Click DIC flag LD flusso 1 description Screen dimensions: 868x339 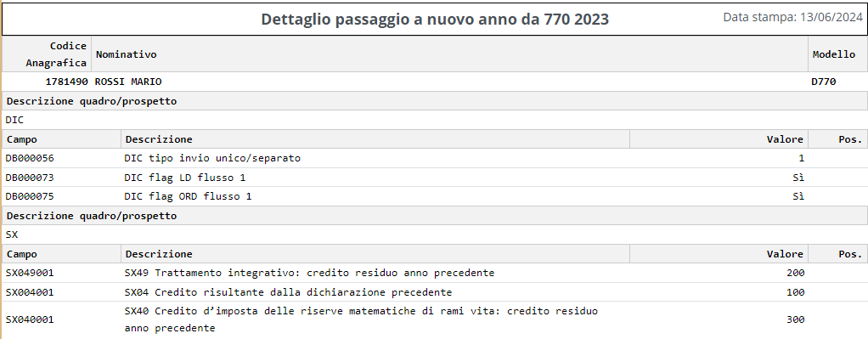click(185, 178)
